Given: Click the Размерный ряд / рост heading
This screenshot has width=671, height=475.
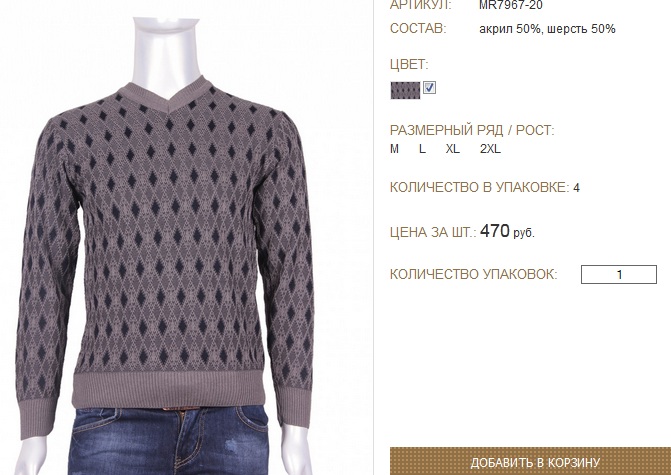Looking at the screenshot, I should pyautogui.click(x=472, y=130).
